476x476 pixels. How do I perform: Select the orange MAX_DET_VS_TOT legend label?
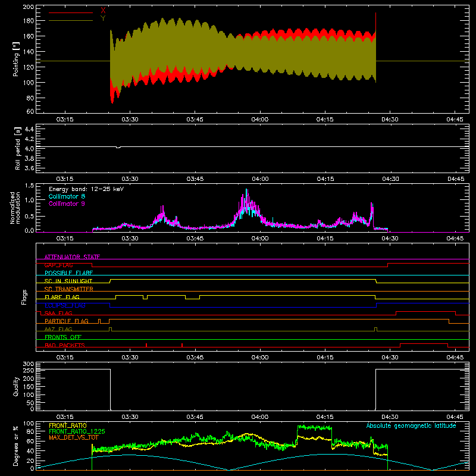click(74, 437)
